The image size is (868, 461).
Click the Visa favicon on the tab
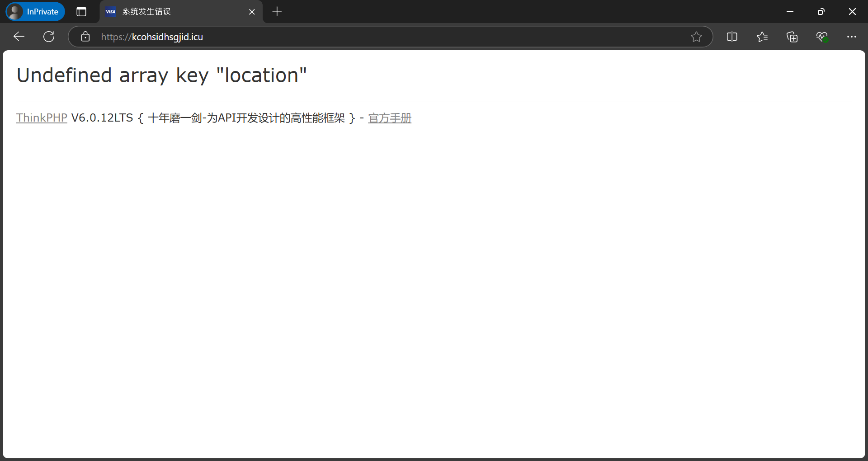(x=111, y=12)
